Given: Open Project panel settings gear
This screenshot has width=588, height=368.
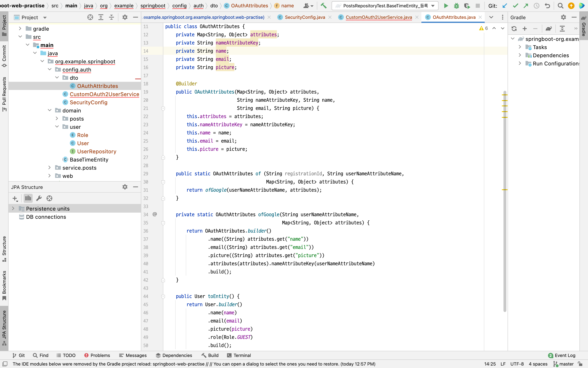Looking at the screenshot, I should point(125,17).
